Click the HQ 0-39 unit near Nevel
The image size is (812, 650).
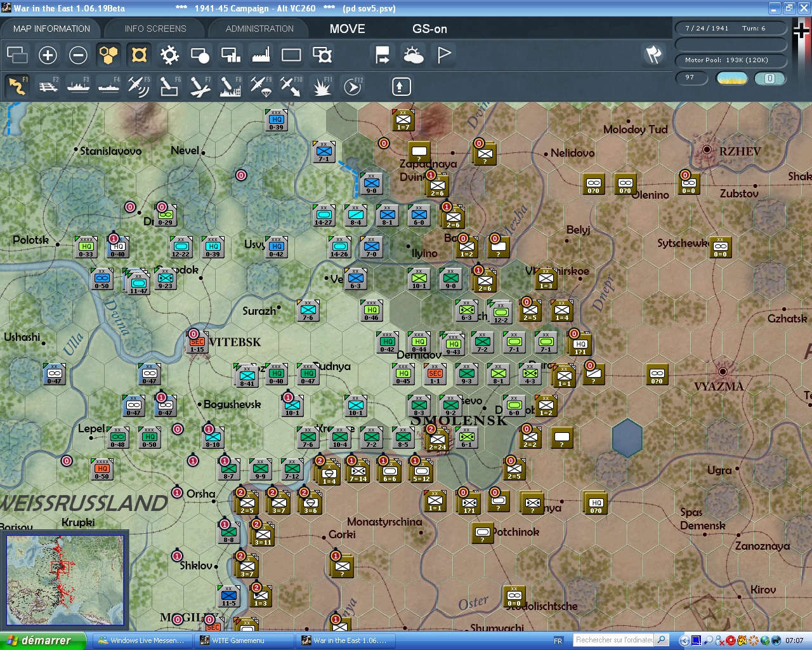point(277,120)
